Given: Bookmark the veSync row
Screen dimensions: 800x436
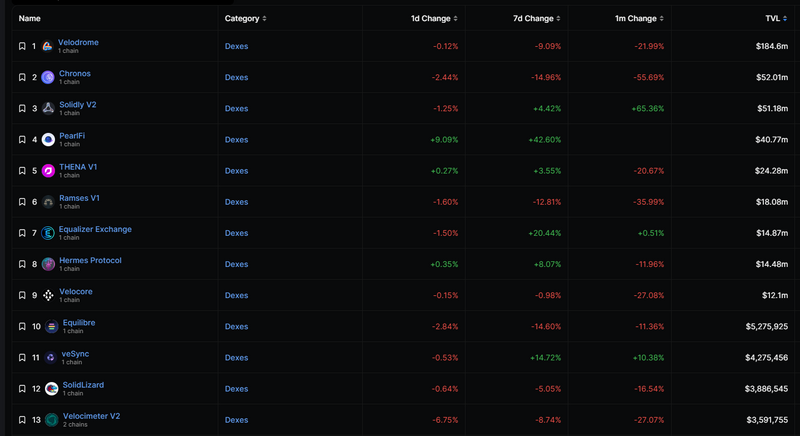Looking at the screenshot, I should (22, 357).
